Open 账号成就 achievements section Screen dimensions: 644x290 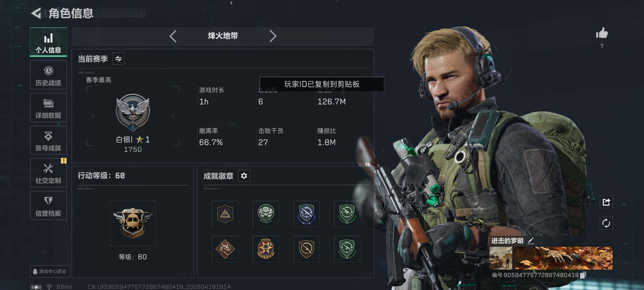(48, 140)
